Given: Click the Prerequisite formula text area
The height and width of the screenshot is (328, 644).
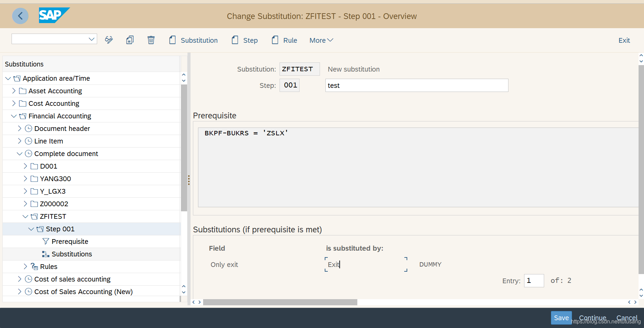Looking at the screenshot, I should (x=418, y=168).
